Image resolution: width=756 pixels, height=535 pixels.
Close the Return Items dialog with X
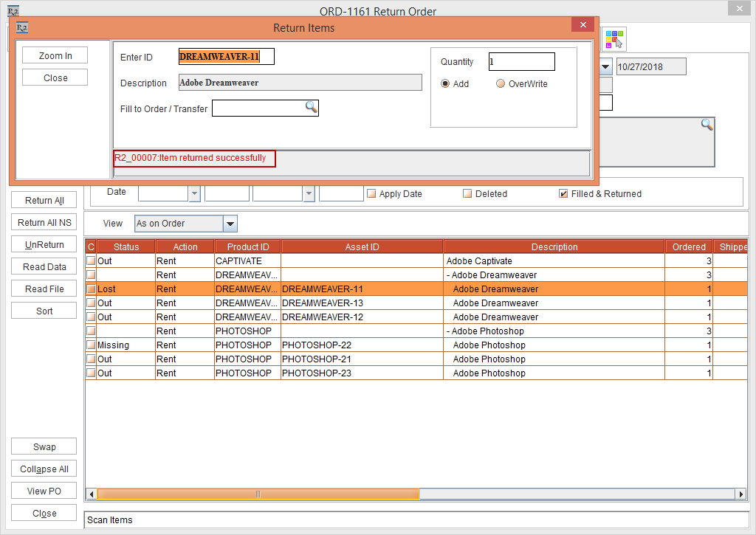coord(583,25)
